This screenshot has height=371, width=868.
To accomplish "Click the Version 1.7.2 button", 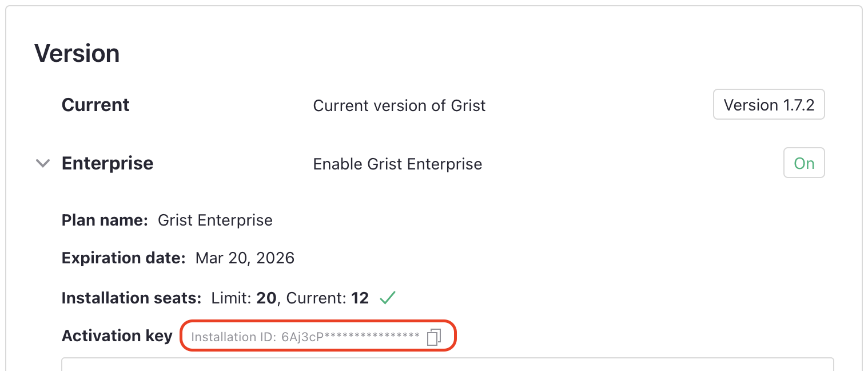I will pyautogui.click(x=769, y=104).
